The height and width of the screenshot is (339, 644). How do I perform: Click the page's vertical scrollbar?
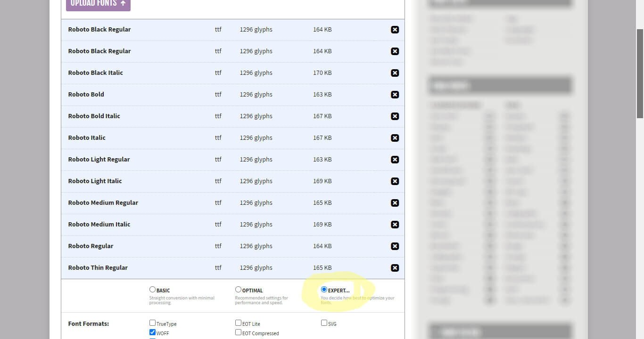640,73
